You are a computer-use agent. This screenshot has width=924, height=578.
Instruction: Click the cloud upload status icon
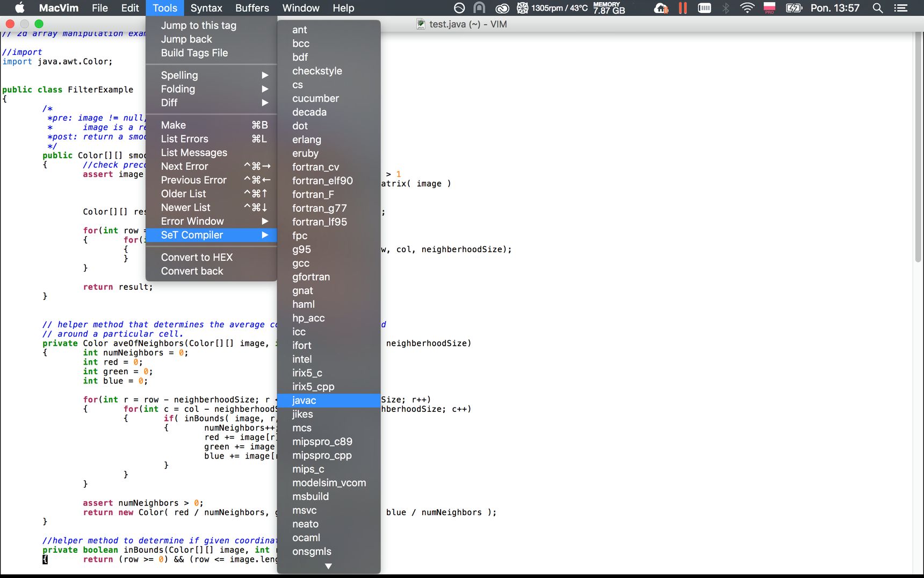[x=661, y=8]
